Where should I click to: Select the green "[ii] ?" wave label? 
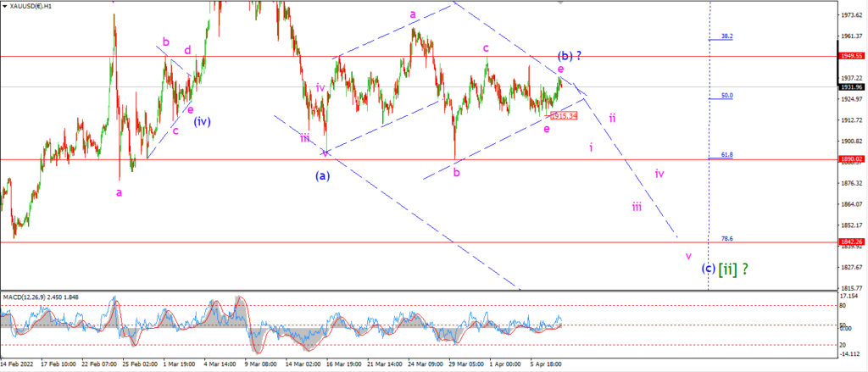(x=733, y=269)
